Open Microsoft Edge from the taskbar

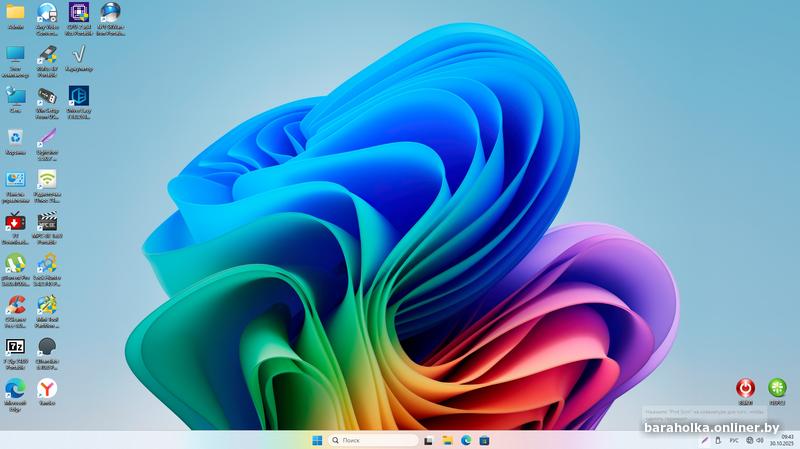pyautogui.click(x=466, y=440)
